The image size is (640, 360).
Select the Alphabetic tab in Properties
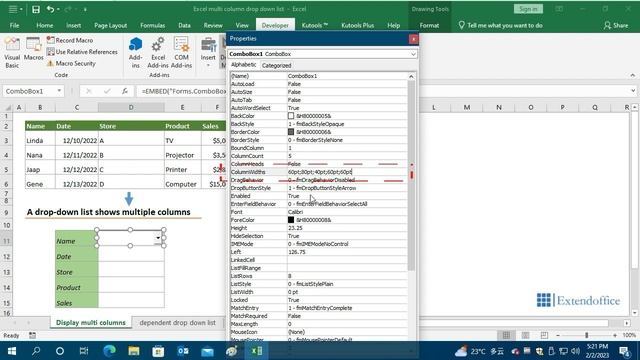[x=244, y=65]
